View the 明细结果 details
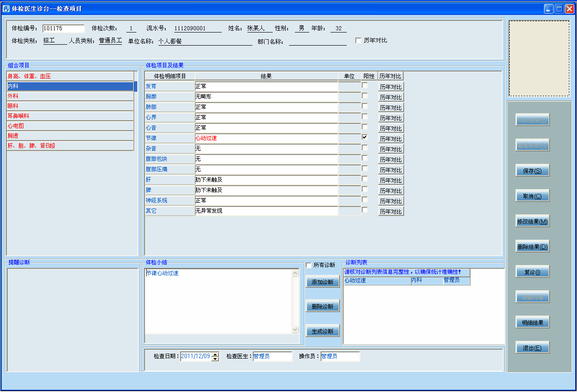This screenshot has height=392, width=577. point(532,322)
